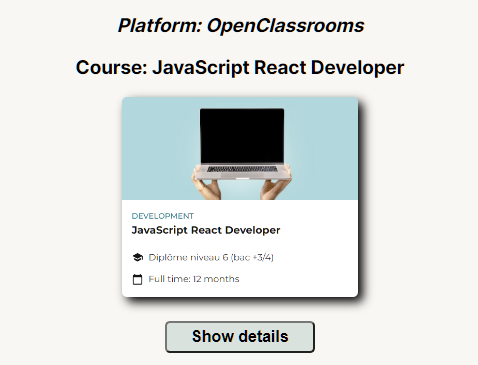This screenshot has width=478, height=365.
Task: Click the Show details button
Action: point(240,337)
